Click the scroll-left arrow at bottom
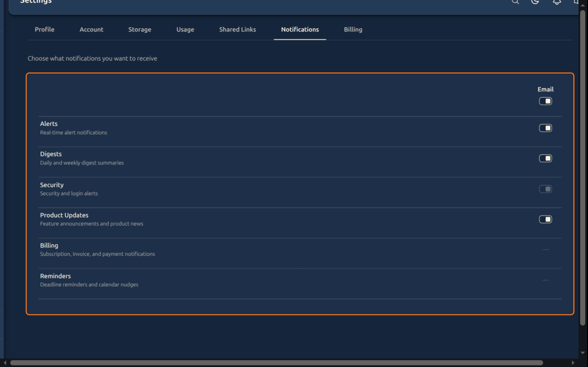The image size is (588, 367). pos(5,363)
